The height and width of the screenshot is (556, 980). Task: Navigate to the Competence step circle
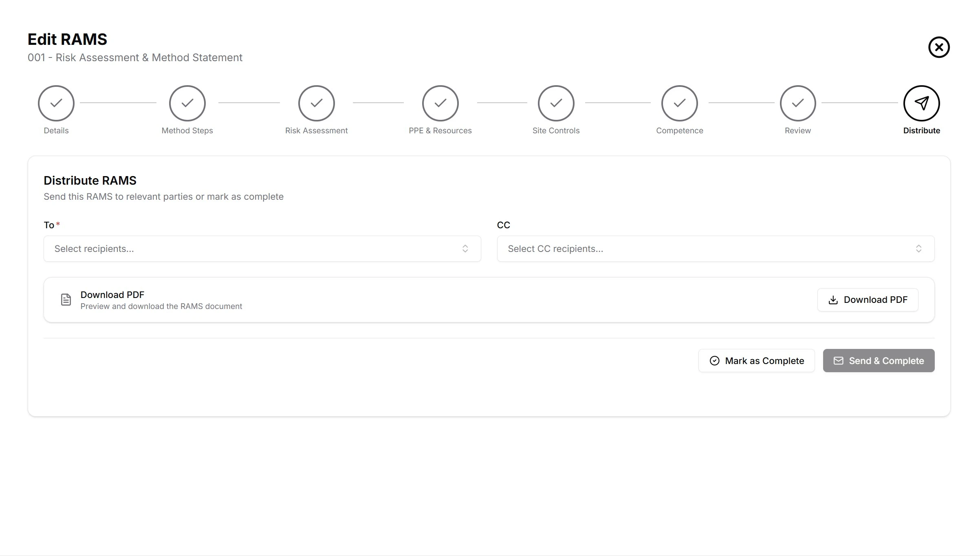(679, 103)
